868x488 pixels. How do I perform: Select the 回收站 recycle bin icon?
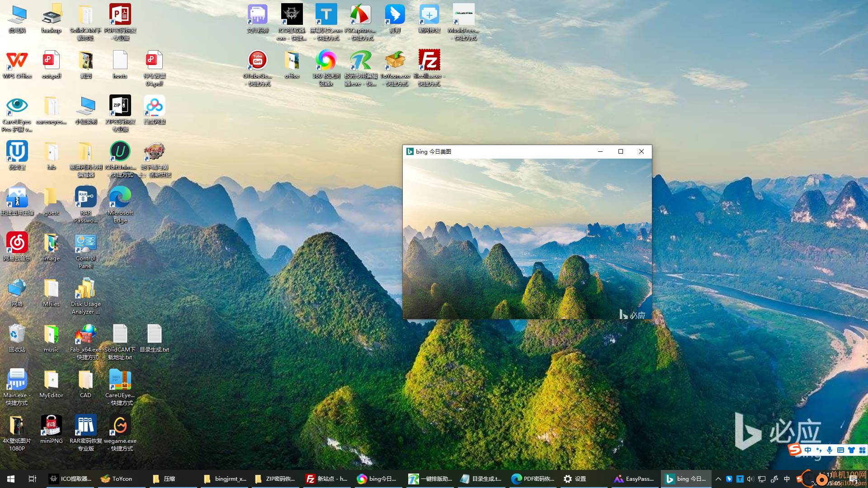coord(17,338)
